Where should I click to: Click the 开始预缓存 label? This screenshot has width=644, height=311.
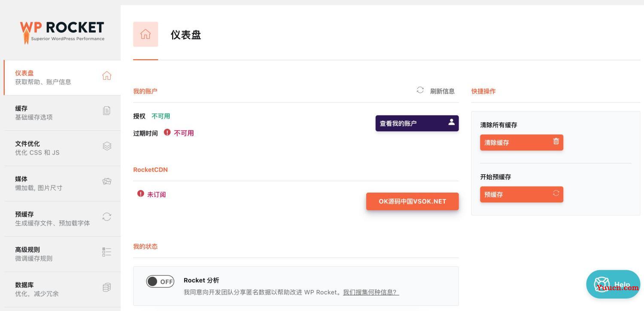(495, 177)
